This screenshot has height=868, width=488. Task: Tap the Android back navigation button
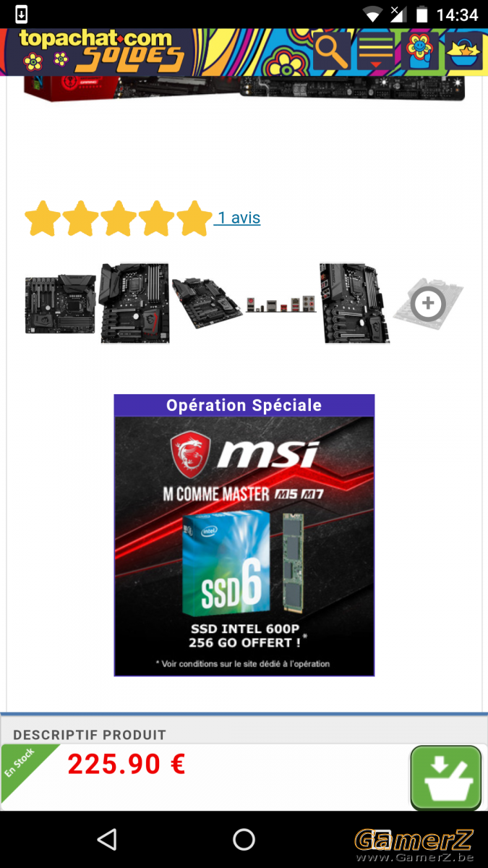(x=107, y=839)
